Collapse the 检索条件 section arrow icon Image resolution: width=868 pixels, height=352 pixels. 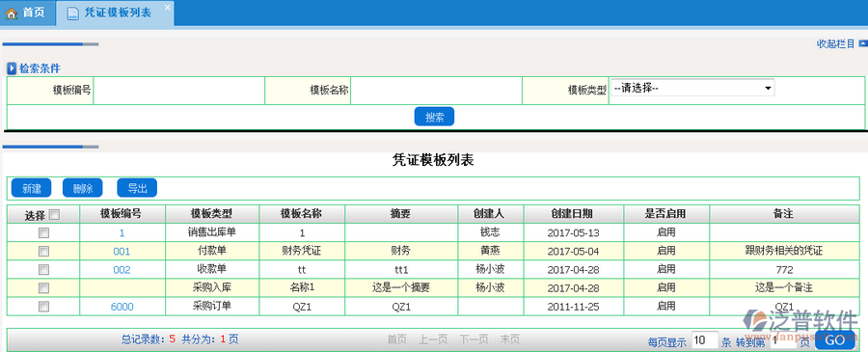12,68
